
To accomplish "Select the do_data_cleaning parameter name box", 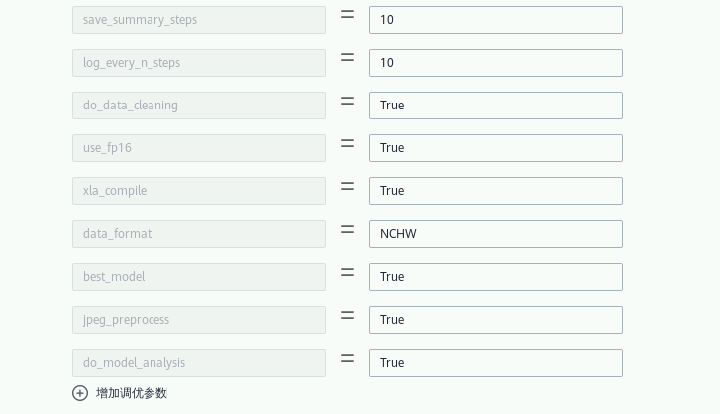I will [x=198, y=105].
